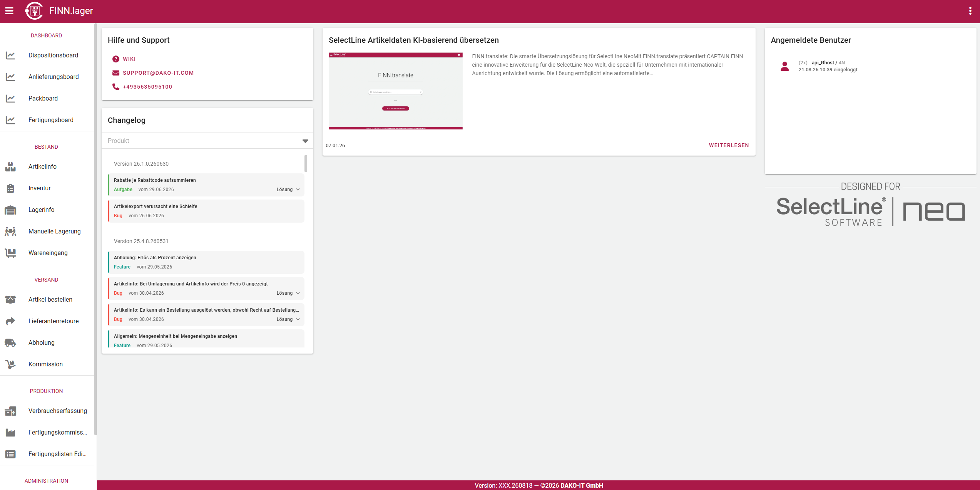Click the SUPPORT@DAKO-IT.COM email link
The height and width of the screenshot is (490, 980).
tap(158, 73)
